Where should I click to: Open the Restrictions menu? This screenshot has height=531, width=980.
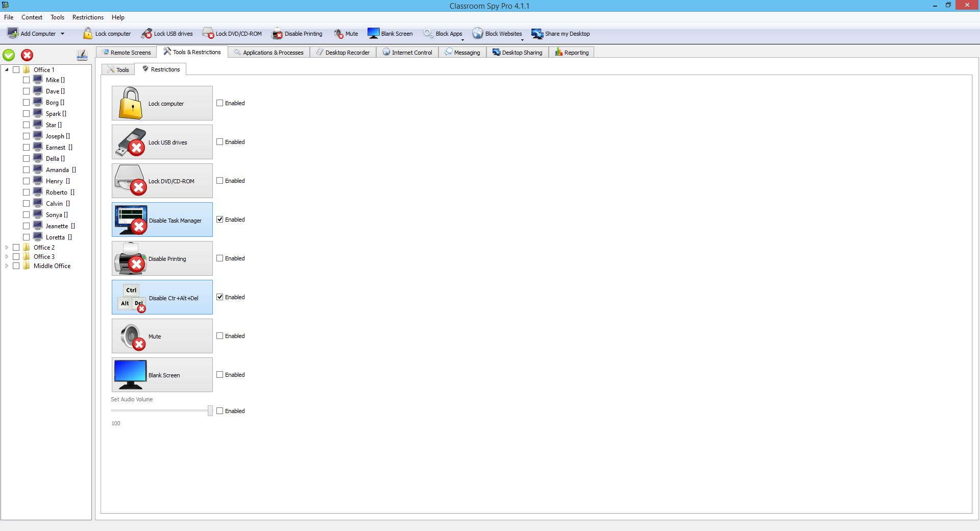88,17
